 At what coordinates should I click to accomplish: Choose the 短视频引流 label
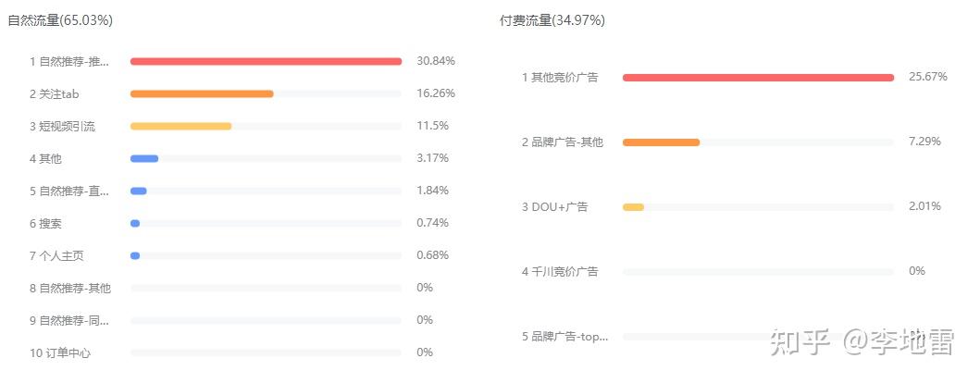tap(62, 127)
